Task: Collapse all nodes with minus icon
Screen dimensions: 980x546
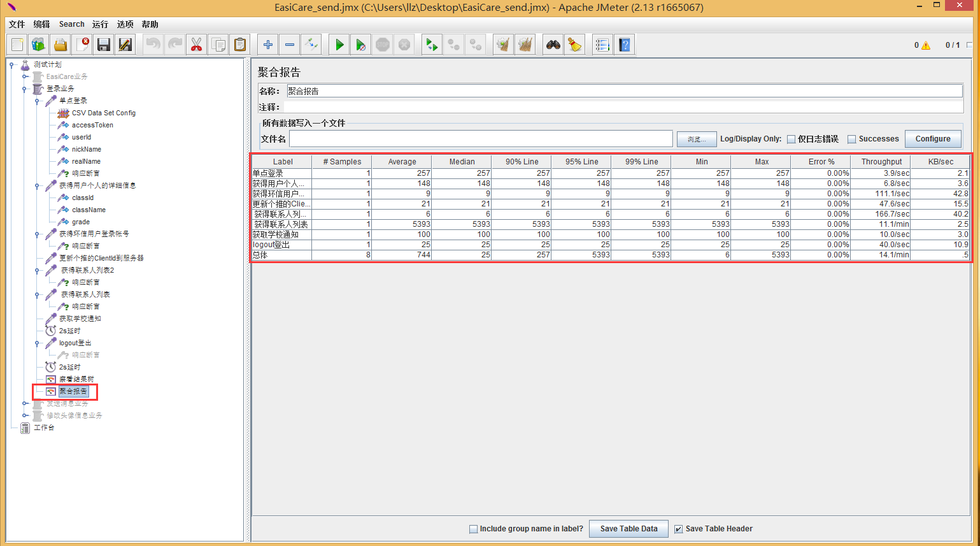Action: (x=290, y=45)
